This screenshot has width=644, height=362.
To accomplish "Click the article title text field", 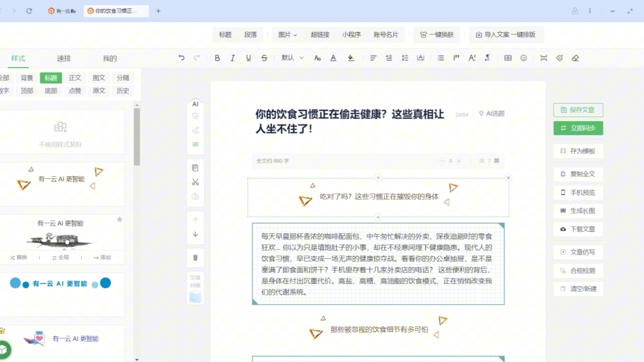I will pos(351,121).
